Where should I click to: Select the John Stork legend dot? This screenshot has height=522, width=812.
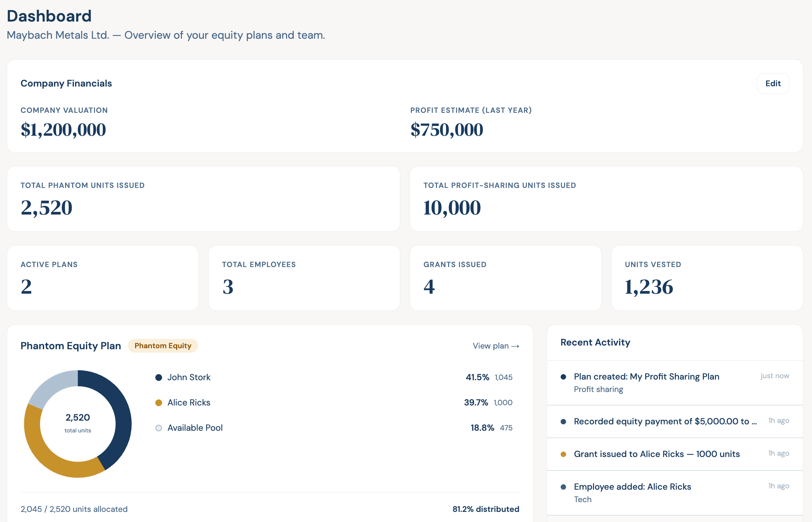158,377
